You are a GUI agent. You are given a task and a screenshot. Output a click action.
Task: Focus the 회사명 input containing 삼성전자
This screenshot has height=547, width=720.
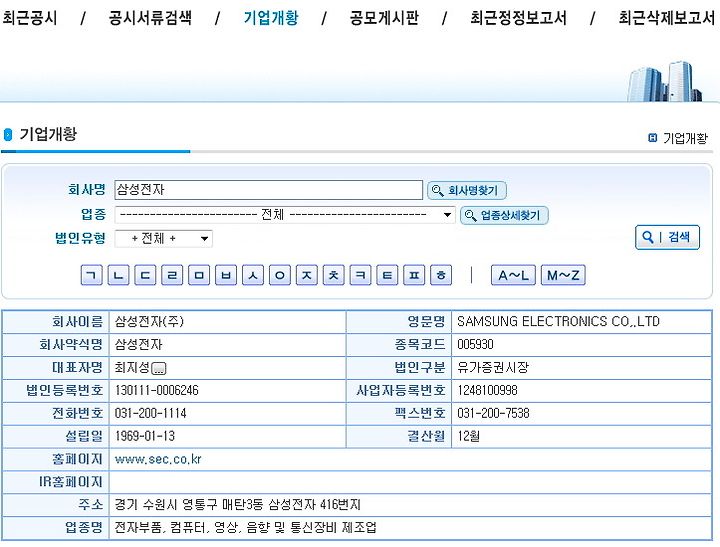(268, 190)
